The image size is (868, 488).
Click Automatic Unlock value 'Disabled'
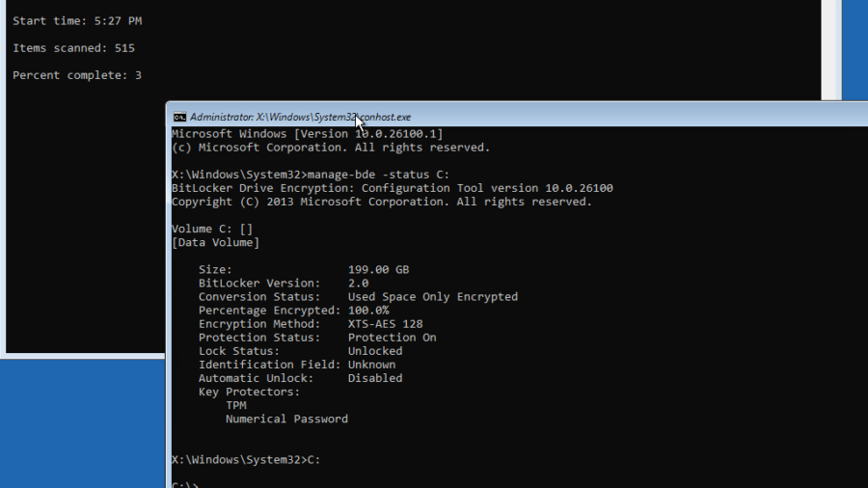point(375,378)
